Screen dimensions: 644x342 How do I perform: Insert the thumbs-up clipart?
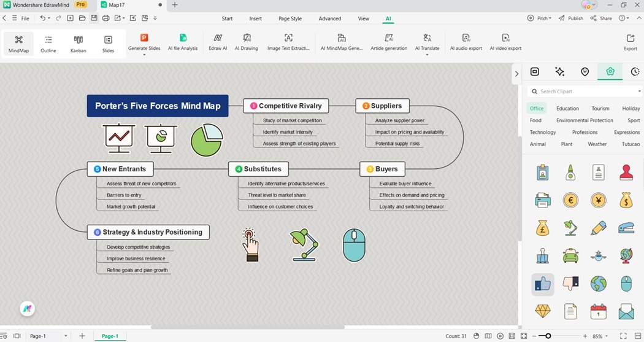coord(543,284)
